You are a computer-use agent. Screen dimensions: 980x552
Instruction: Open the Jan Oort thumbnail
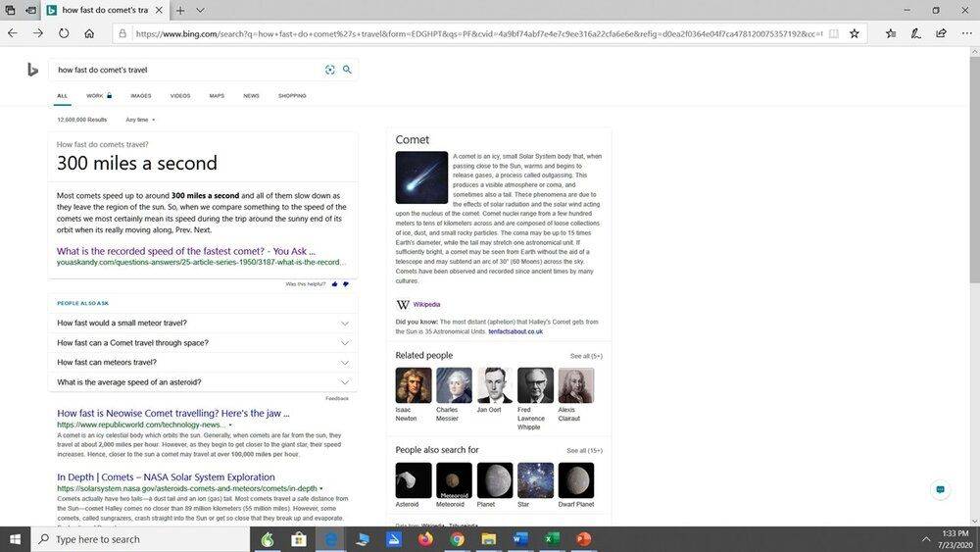(494, 385)
